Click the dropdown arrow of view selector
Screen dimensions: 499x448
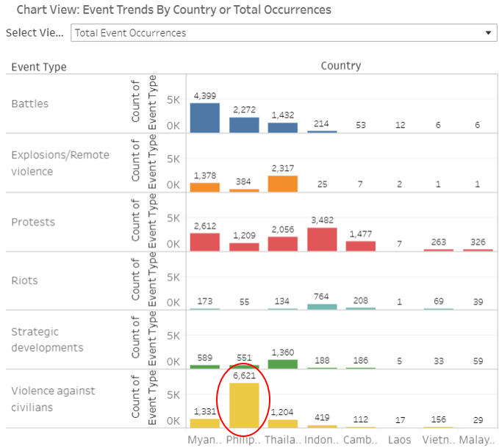click(488, 33)
